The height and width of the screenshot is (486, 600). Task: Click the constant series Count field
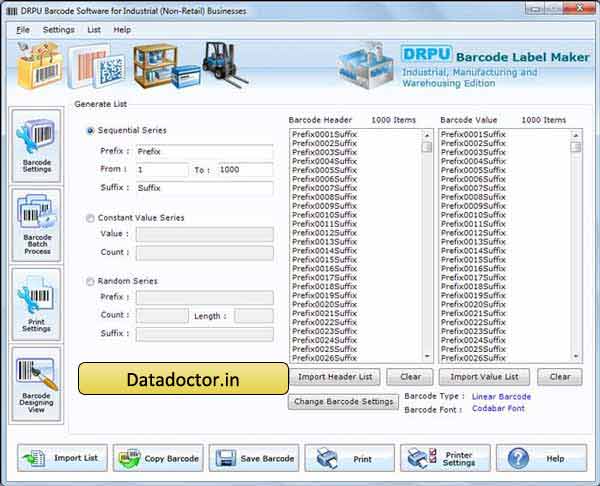204,253
